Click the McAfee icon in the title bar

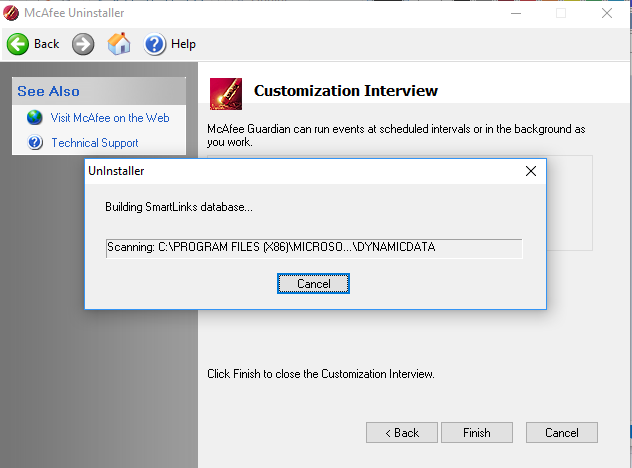click(13, 13)
